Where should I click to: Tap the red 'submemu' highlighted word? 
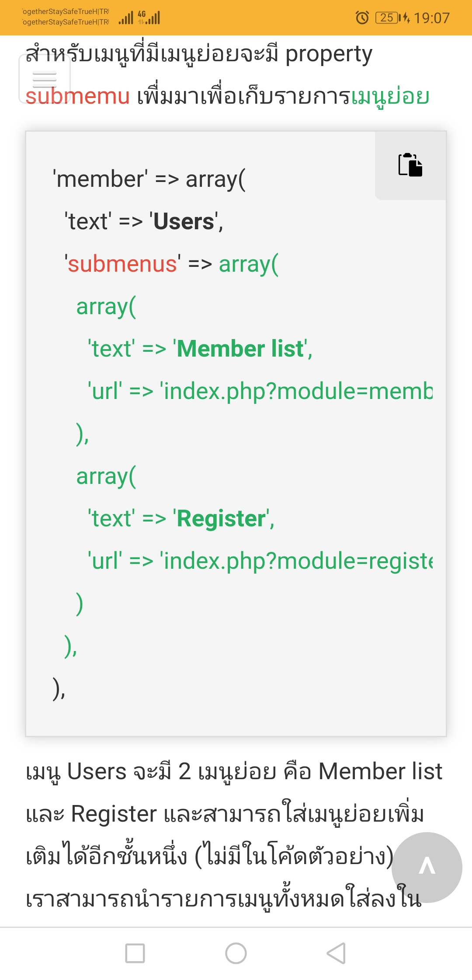tap(77, 96)
